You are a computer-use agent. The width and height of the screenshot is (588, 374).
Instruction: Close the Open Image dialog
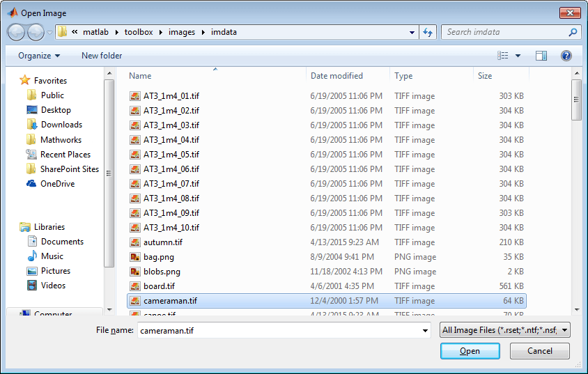click(x=570, y=13)
